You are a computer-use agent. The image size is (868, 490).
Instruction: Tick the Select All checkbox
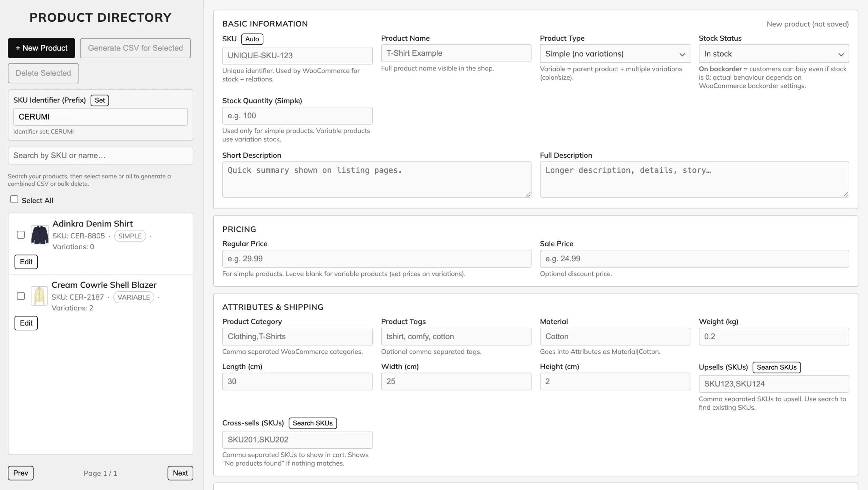point(14,199)
